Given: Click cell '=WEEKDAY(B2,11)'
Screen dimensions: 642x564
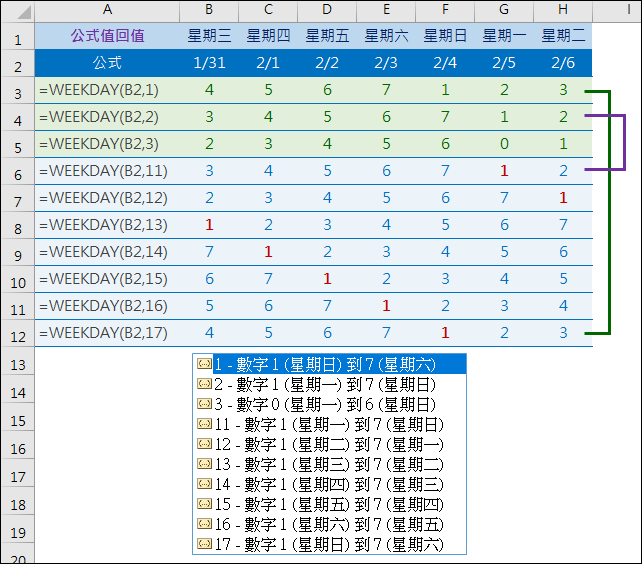Looking at the screenshot, I should 107,171.
